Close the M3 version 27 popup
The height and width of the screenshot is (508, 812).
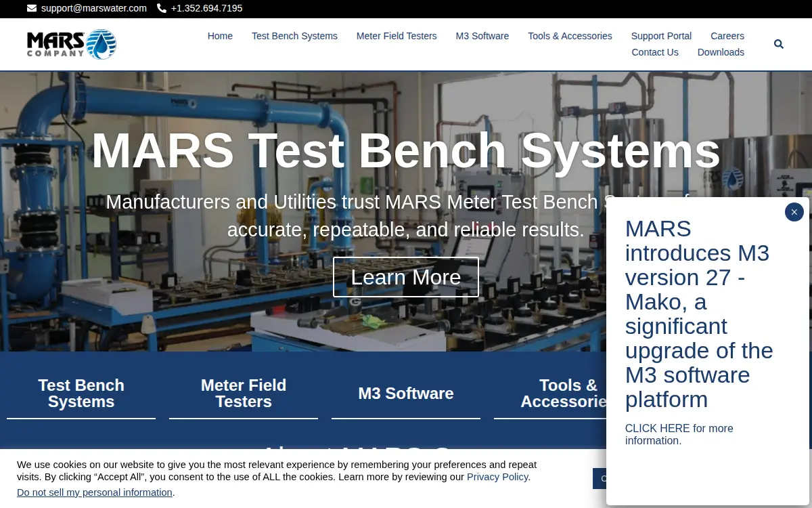click(794, 212)
